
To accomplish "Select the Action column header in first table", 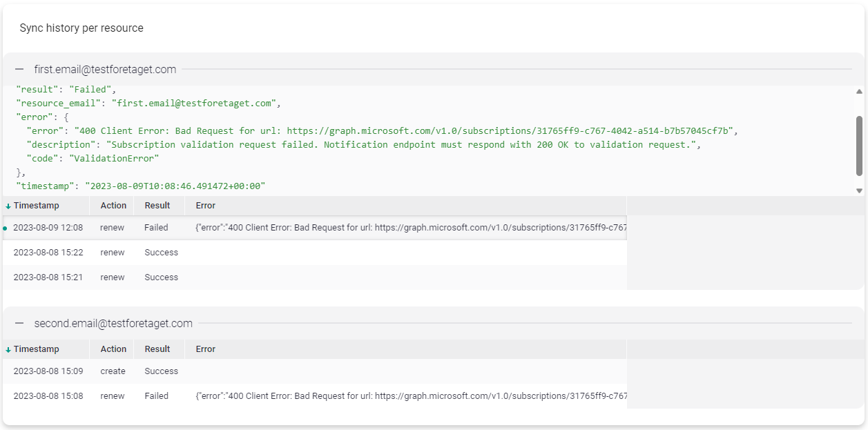I will point(112,205).
